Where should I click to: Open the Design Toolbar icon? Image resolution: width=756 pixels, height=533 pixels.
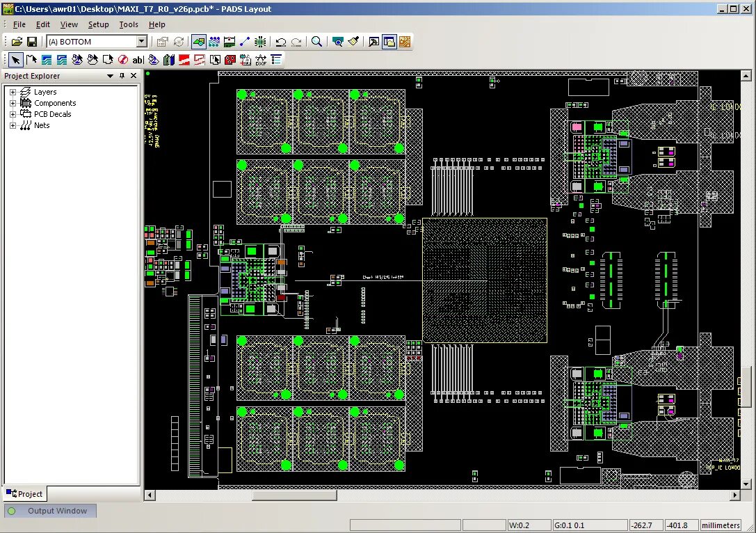click(214, 42)
